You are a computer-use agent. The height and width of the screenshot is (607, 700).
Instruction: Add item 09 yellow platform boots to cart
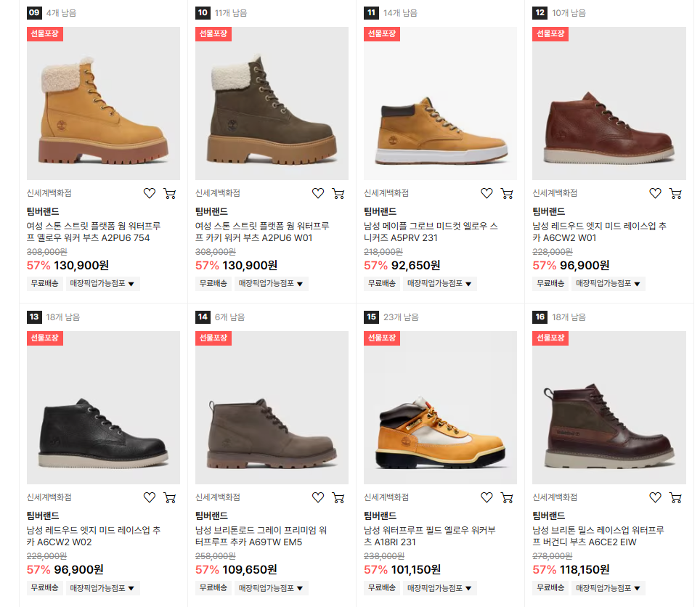pos(170,193)
